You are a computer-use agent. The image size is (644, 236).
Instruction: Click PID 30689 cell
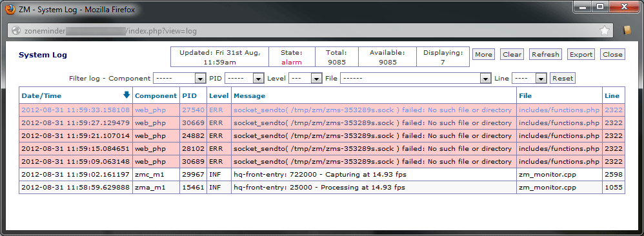pos(193,161)
